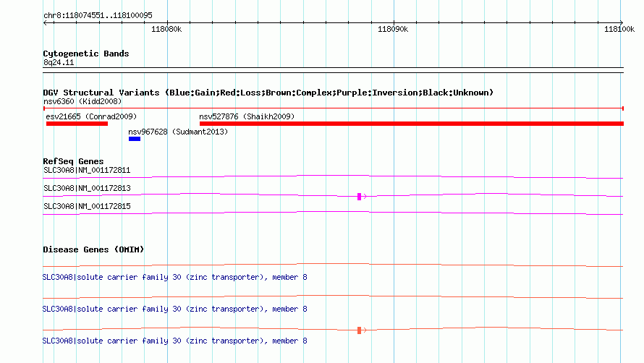
Task: Click the nsv6360 (Kidd2008) variant label
Action: click(x=82, y=101)
